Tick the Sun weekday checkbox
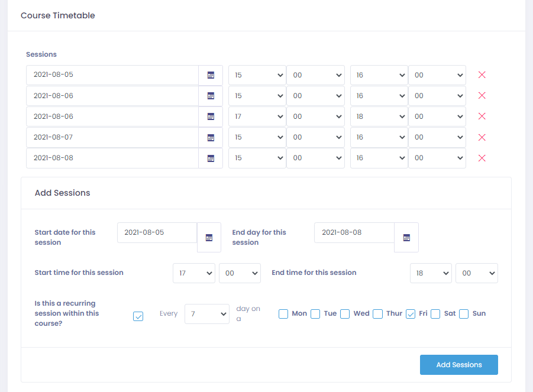Screen dimensions: 533x392 tap(464, 314)
